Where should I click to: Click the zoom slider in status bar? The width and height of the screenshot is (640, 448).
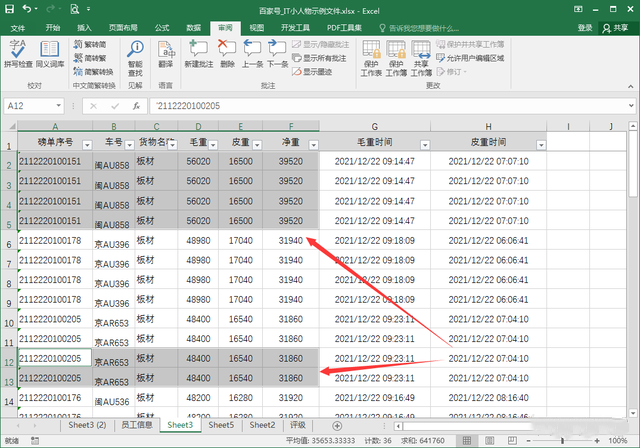(560, 441)
